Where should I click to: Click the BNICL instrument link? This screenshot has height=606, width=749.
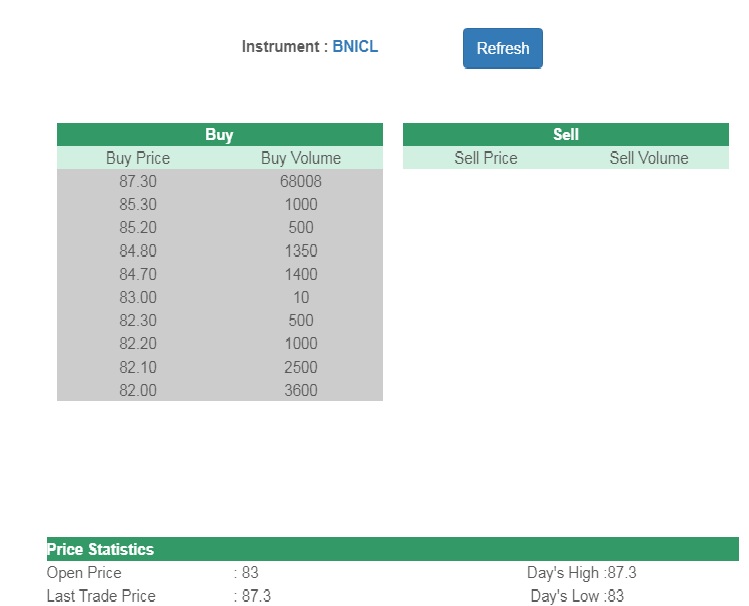coord(355,46)
